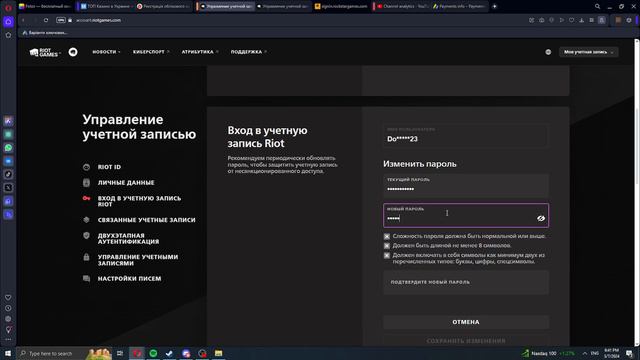Open the blue Messenger sidebar icon
The height and width of the screenshot is (360, 640).
pyautogui.click(x=8, y=161)
